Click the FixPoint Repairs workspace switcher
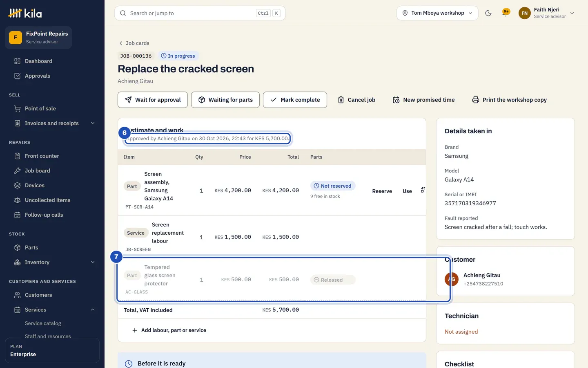 (38, 38)
